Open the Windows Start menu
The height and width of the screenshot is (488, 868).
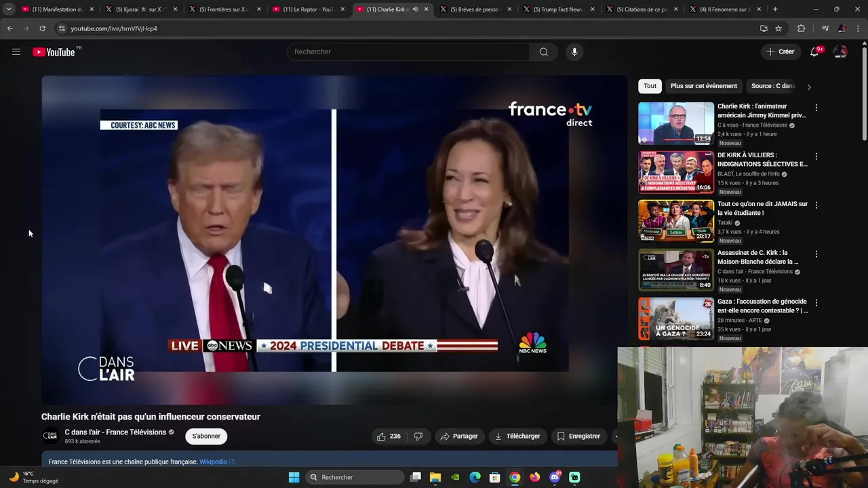294,477
